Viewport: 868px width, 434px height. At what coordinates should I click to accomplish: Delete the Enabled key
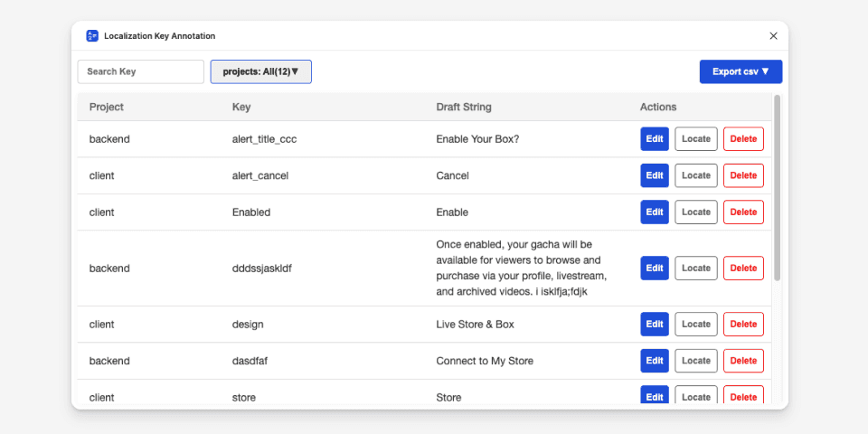tap(743, 212)
